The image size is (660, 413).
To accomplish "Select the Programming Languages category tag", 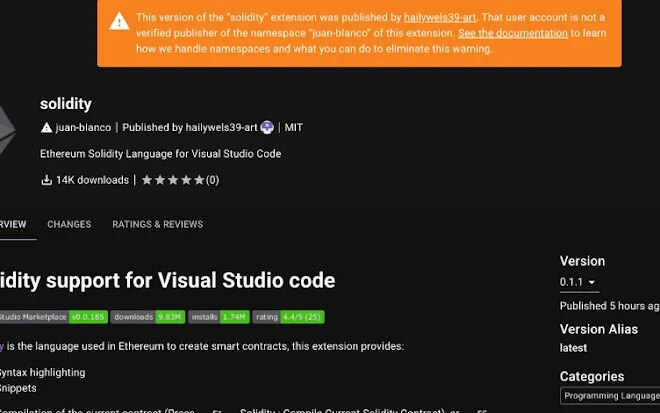I will 610,396.
